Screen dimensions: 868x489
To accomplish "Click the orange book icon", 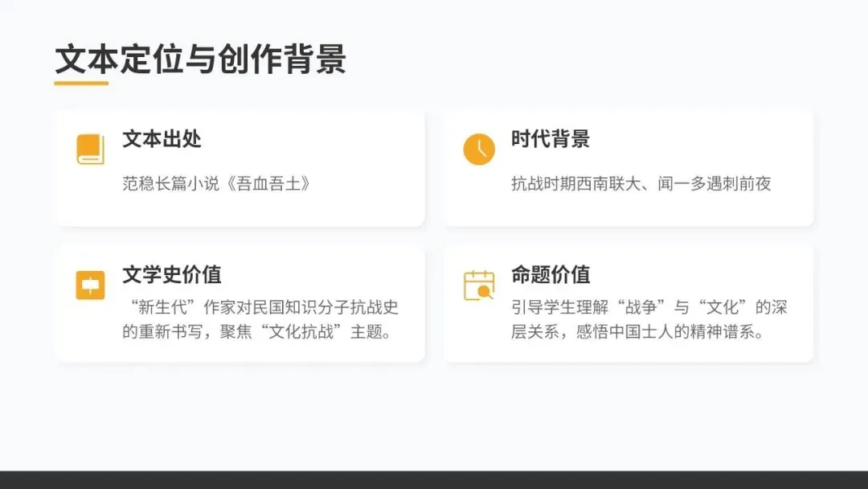I will 90,149.
